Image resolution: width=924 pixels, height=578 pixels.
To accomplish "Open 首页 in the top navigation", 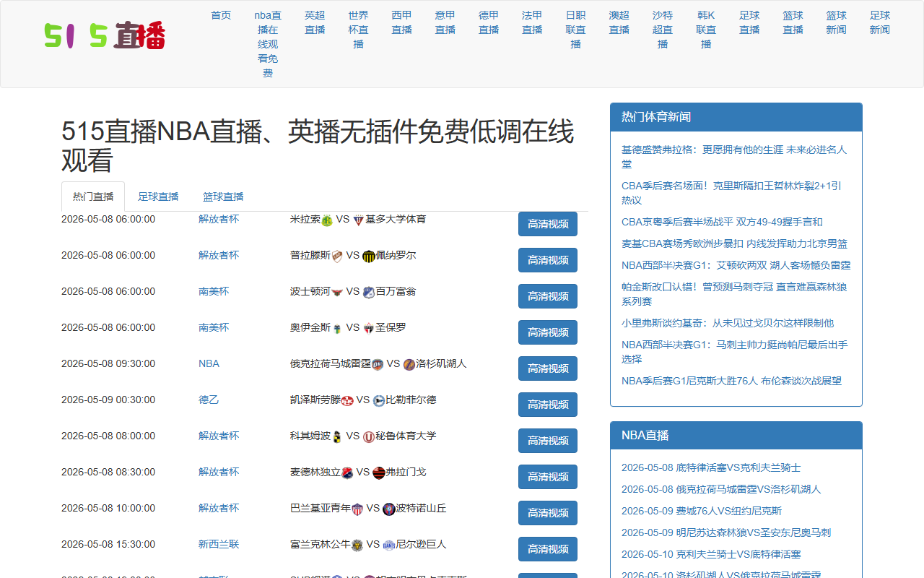I will click(221, 15).
